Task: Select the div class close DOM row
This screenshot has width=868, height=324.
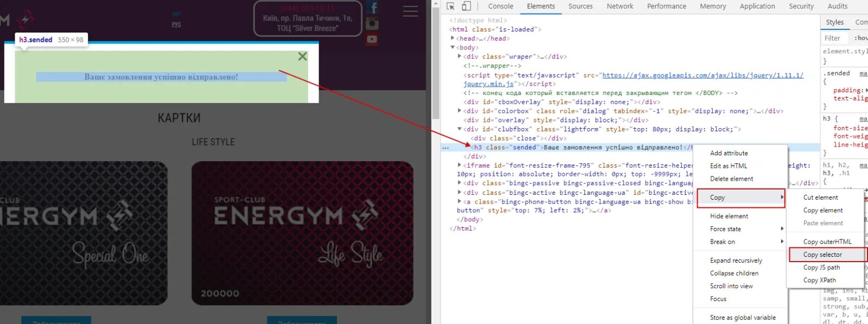Action: tap(519, 138)
